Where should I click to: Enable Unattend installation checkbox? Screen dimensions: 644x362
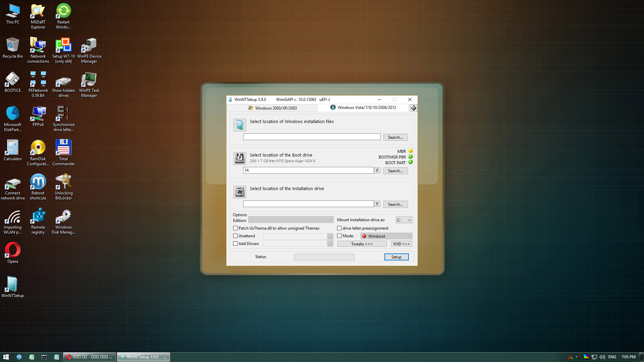point(235,236)
